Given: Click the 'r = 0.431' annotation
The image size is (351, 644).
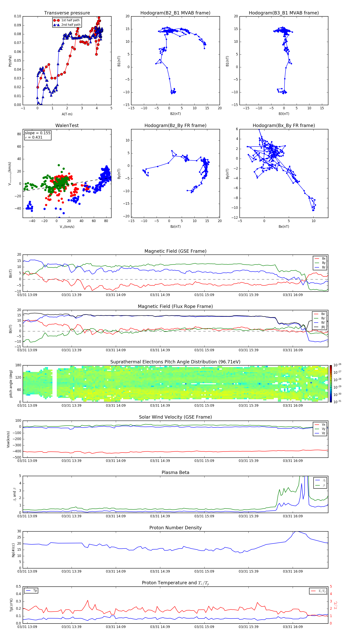Looking at the screenshot, I should tap(34, 137).
